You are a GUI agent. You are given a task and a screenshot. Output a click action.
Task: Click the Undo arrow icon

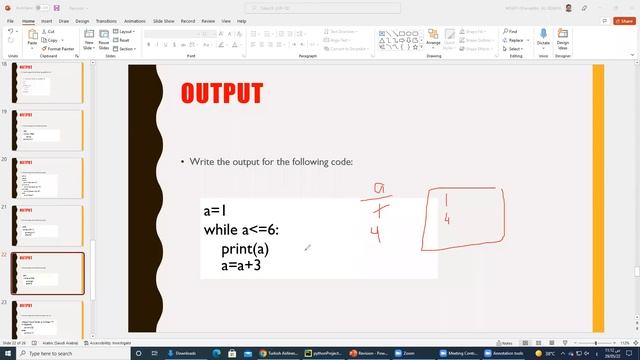click(11, 31)
